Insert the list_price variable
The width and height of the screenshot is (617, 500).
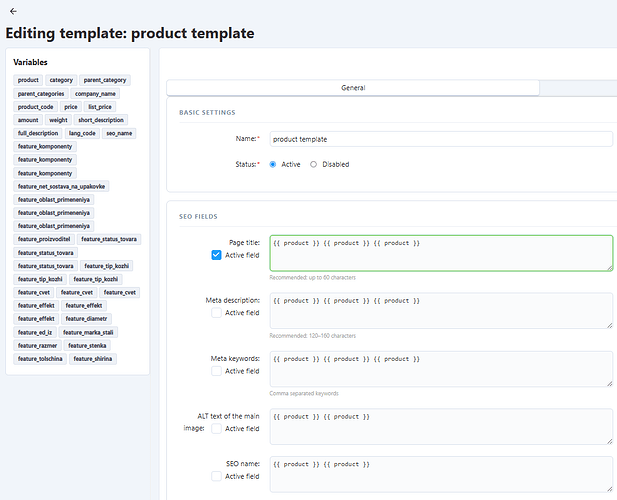[x=100, y=107]
